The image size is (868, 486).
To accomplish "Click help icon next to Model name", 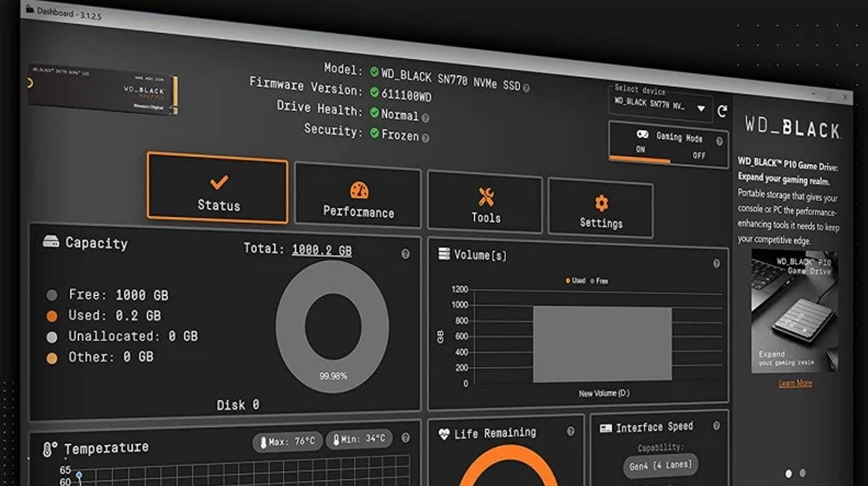I will coord(527,88).
